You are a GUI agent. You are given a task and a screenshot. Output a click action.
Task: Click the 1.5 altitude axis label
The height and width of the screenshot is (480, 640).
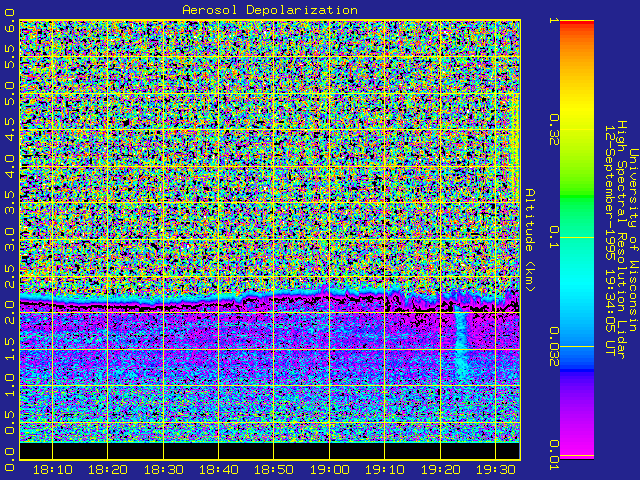[9, 349]
